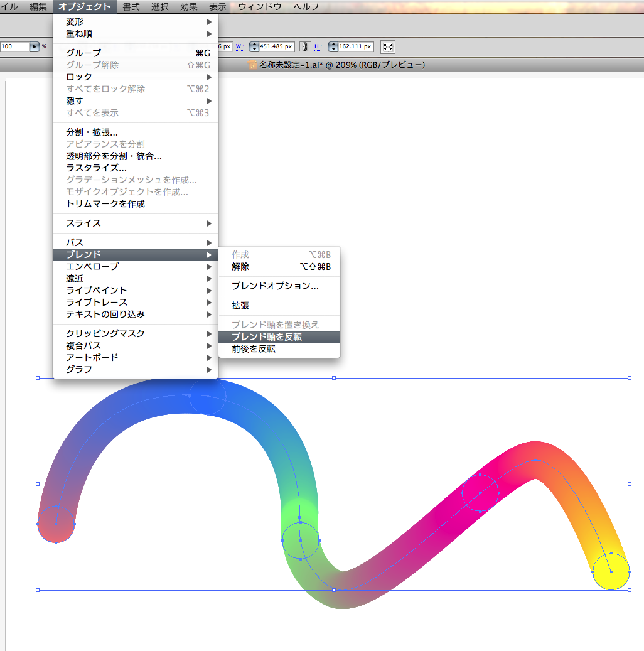The image size is (644, 651).
Task: Choose 拡張 in the blend submenu
Action: click(x=279, y=306)
